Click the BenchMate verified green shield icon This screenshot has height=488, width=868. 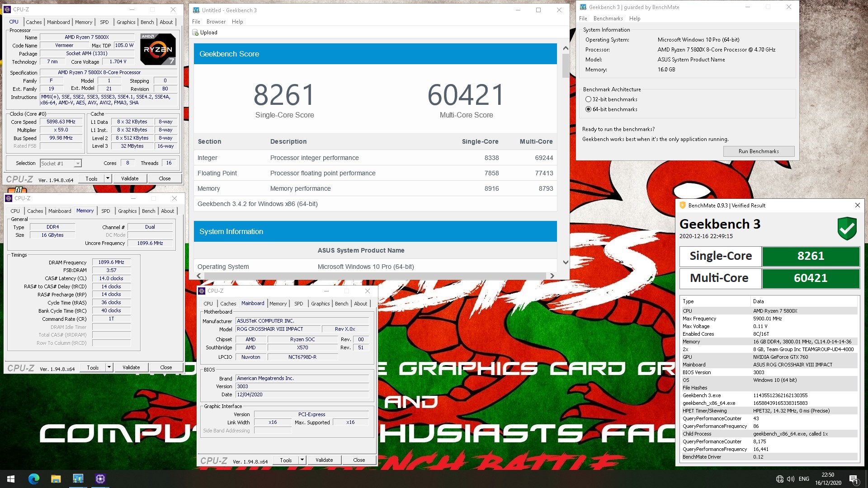847,228
